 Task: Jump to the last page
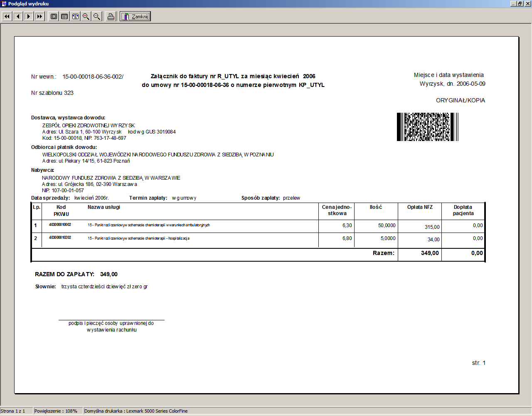39,17
